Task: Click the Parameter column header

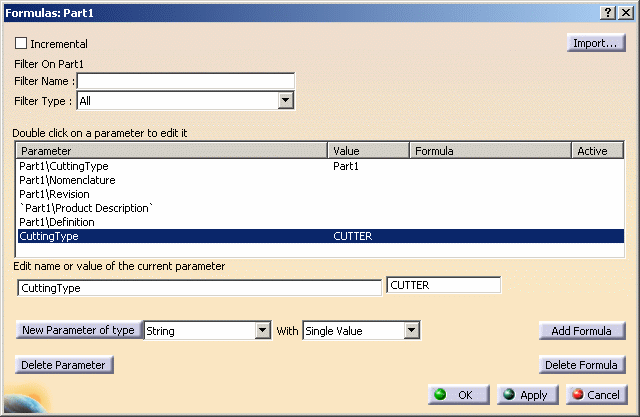Action: click(172, 151)
